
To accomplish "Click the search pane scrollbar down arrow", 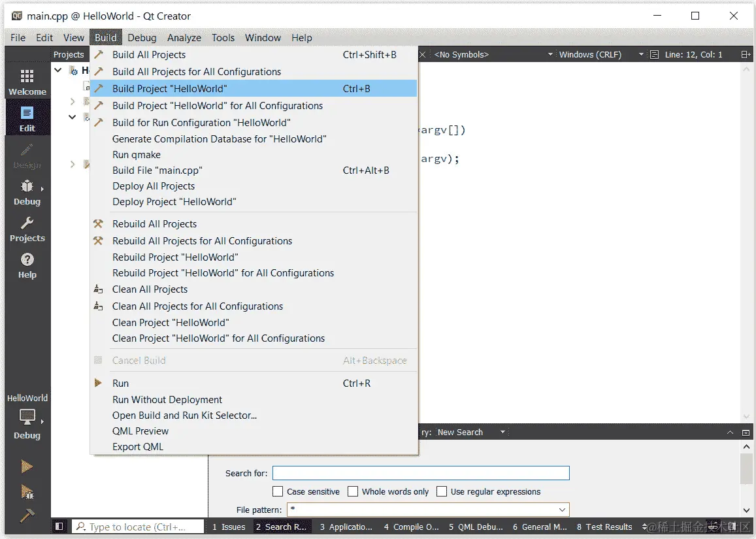I will tap(746, 510).
